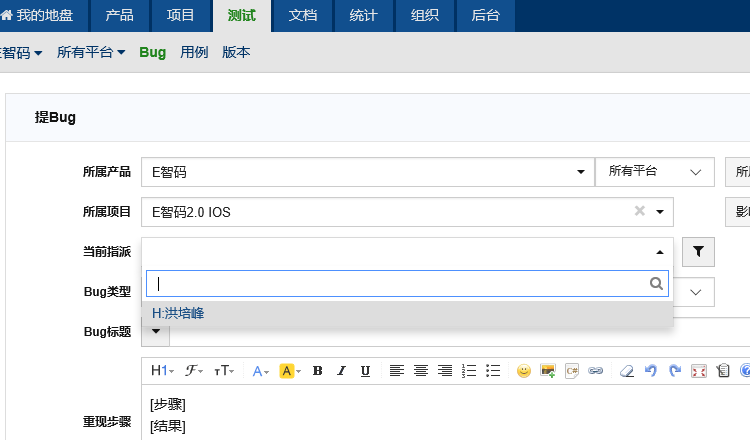Viewport: 750px width, 440px height.
Task: Open the Bug标题 color dropdown arrow
Action: 155,331
